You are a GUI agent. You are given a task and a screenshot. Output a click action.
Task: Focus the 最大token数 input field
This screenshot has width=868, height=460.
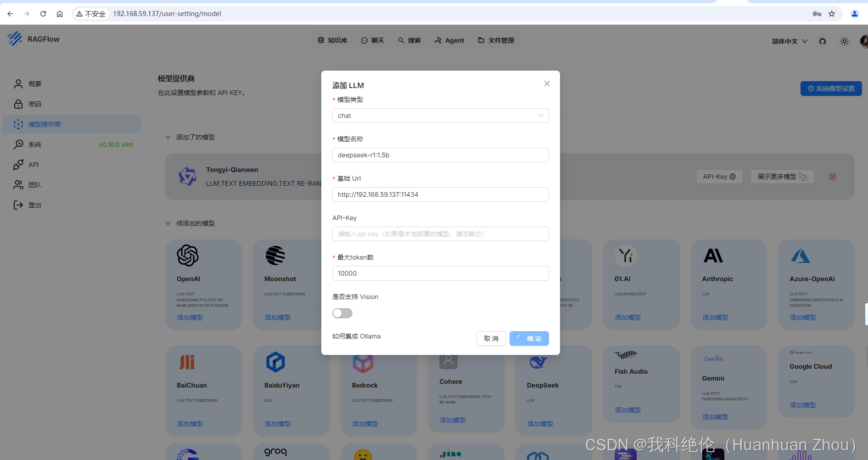[441, 273]
